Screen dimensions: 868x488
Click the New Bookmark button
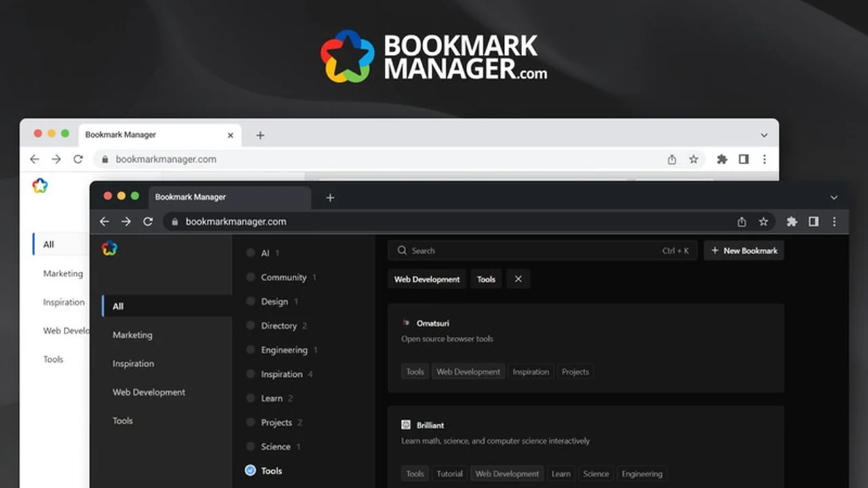pyautogui.click(x=744, y=250)
